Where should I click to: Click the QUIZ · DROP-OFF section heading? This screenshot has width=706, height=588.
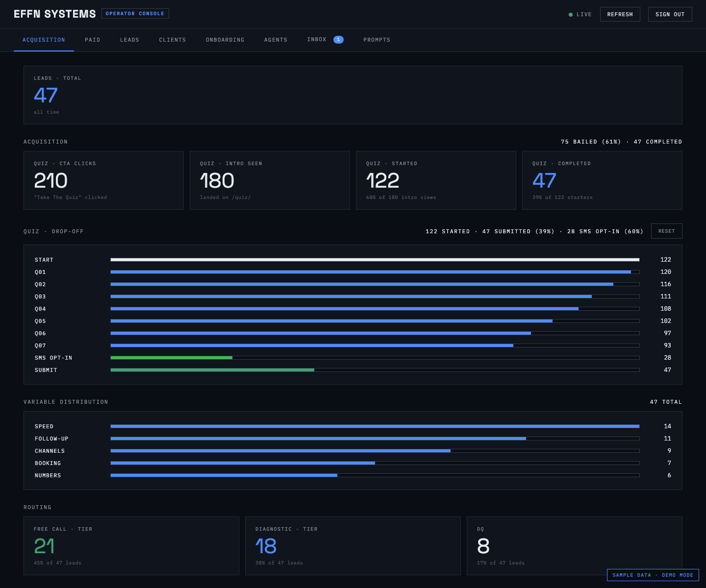point(54,231)
